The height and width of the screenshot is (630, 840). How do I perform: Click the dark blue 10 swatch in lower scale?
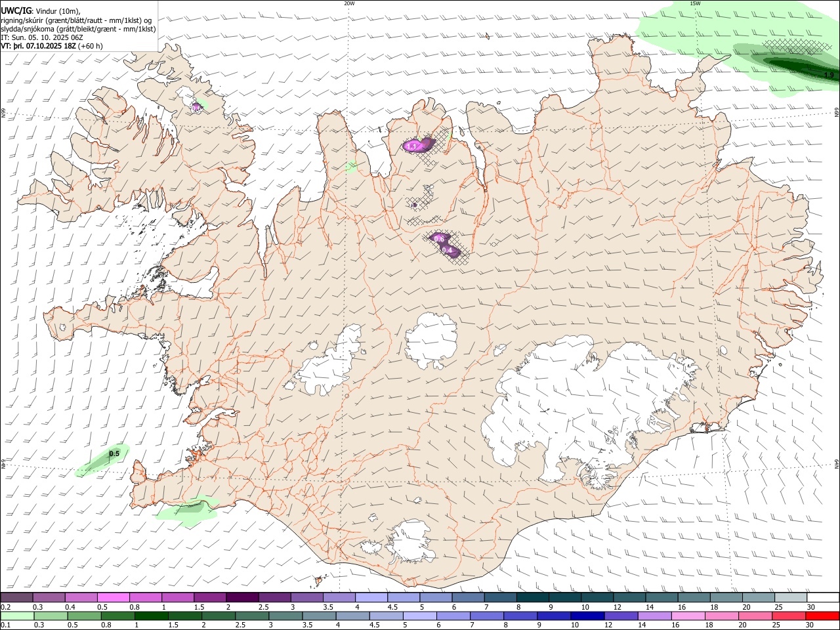(x=586, y=616)
